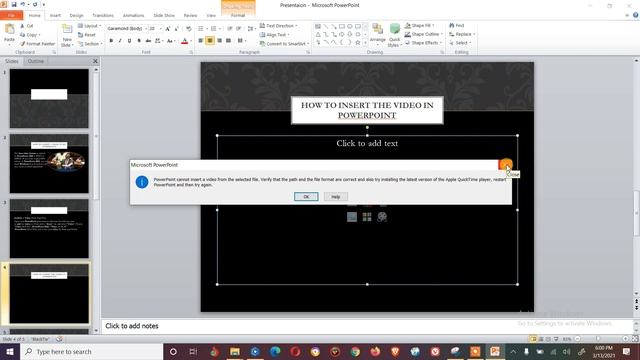Select the rectangle shape in Drawing gallery
Image resolution: width=640 pixels, height=360 pixels.
tap(342, 27)
